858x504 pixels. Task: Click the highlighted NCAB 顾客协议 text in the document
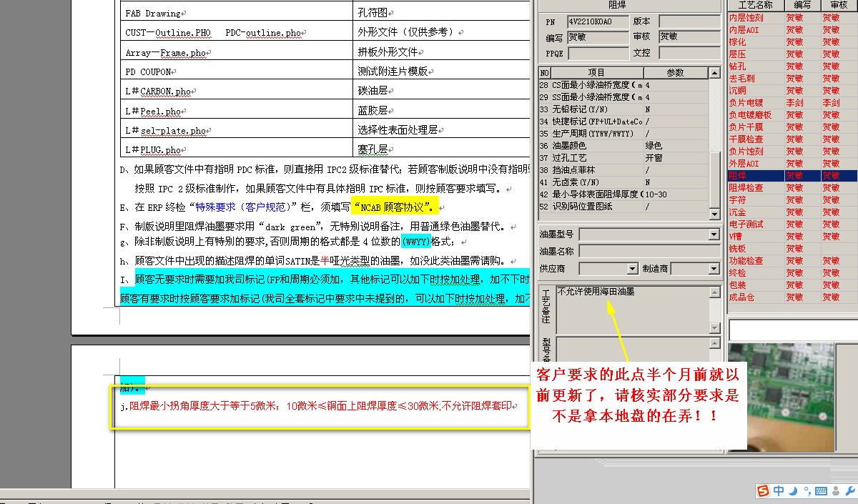tap(395, 207)
